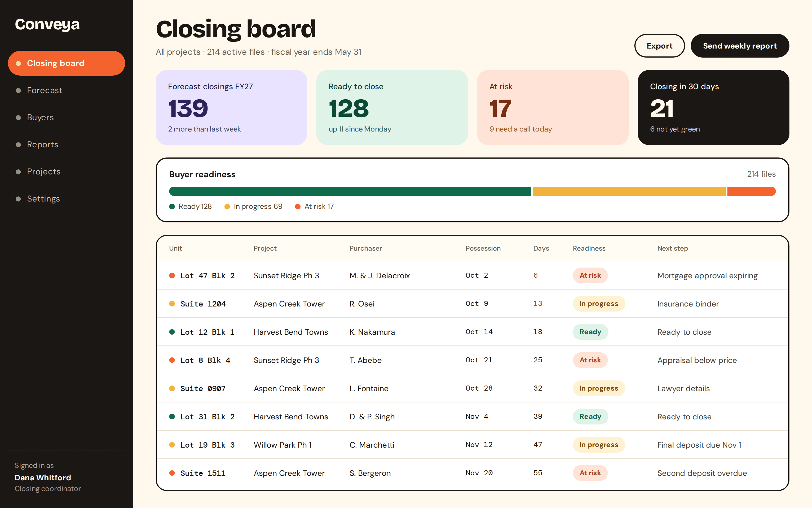
Task: Open unit Lot 31 Blk 2
Action: coord(207,417)
